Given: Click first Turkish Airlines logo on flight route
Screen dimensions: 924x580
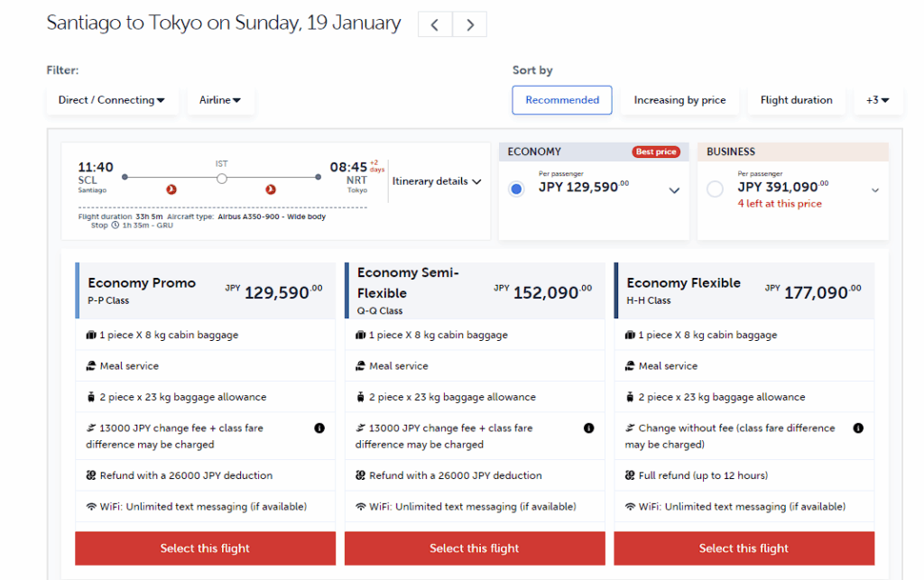Looking at the screenshot, I should click(171, 189).
